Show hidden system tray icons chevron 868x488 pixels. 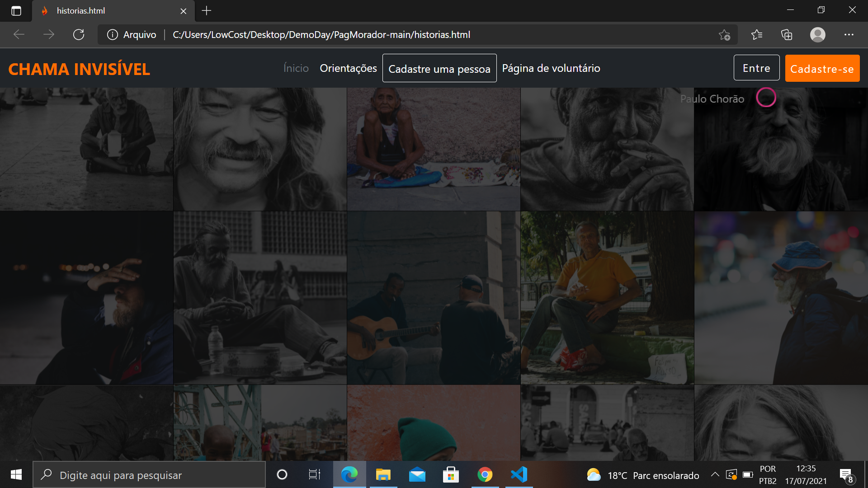pyautogui.click(x=715, y=474)
